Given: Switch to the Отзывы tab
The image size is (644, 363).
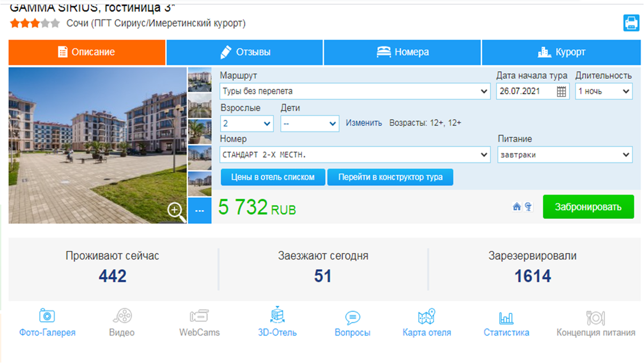Looking at the screenshot, I should (245, 52).
